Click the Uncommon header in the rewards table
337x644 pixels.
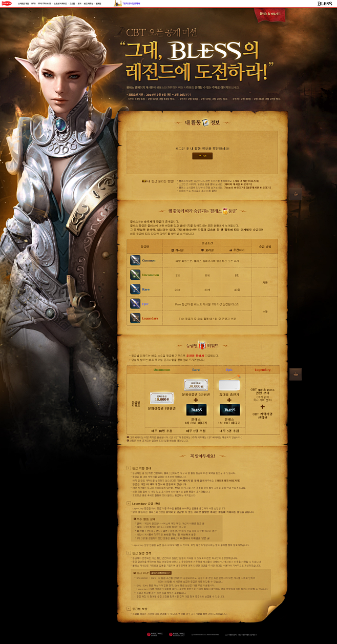point(162,369)
